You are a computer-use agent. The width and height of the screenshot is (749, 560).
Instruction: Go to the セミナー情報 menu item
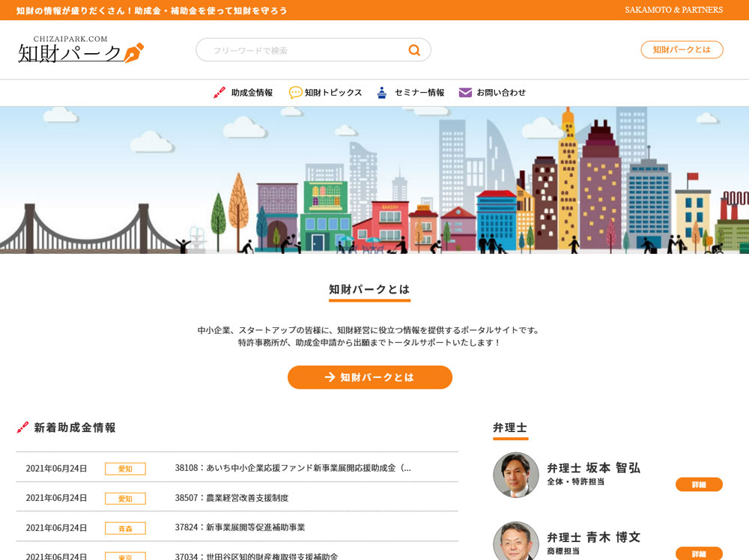[419, 93]
